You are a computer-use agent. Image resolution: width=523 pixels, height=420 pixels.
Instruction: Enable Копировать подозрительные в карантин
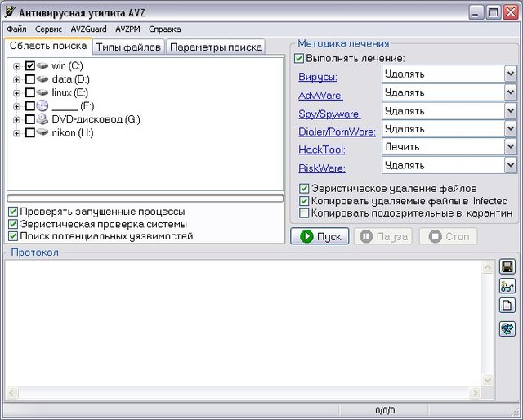click(305, 213)
